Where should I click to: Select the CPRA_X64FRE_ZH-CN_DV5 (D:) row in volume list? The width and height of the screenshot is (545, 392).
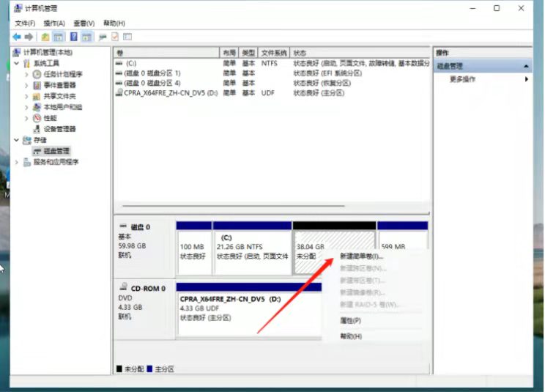[x=171, y=93]
